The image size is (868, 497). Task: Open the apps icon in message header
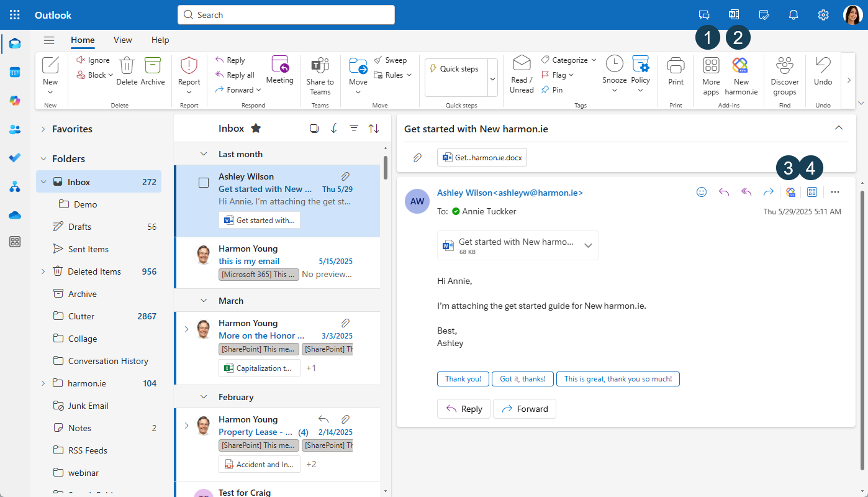[x=811, y=192]
